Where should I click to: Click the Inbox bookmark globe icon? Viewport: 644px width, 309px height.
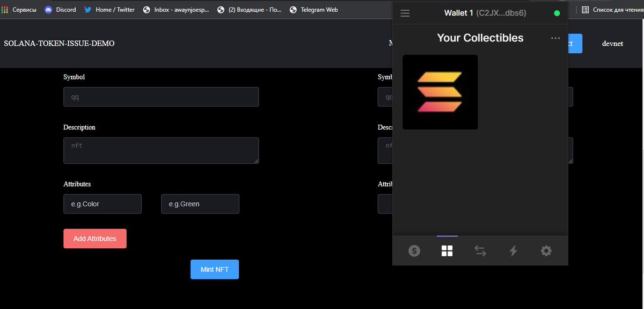(147, 10)
